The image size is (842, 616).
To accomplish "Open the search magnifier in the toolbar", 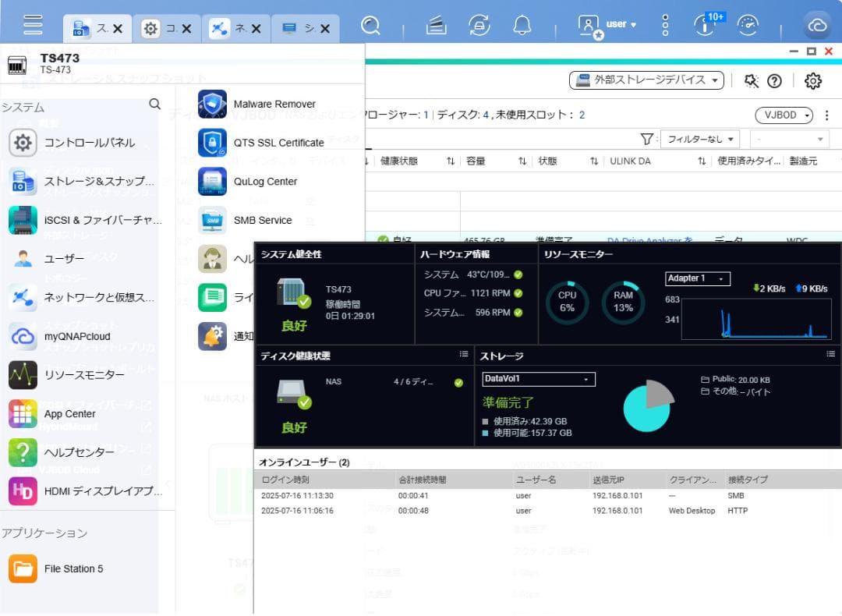I will (x=370, y=24).
